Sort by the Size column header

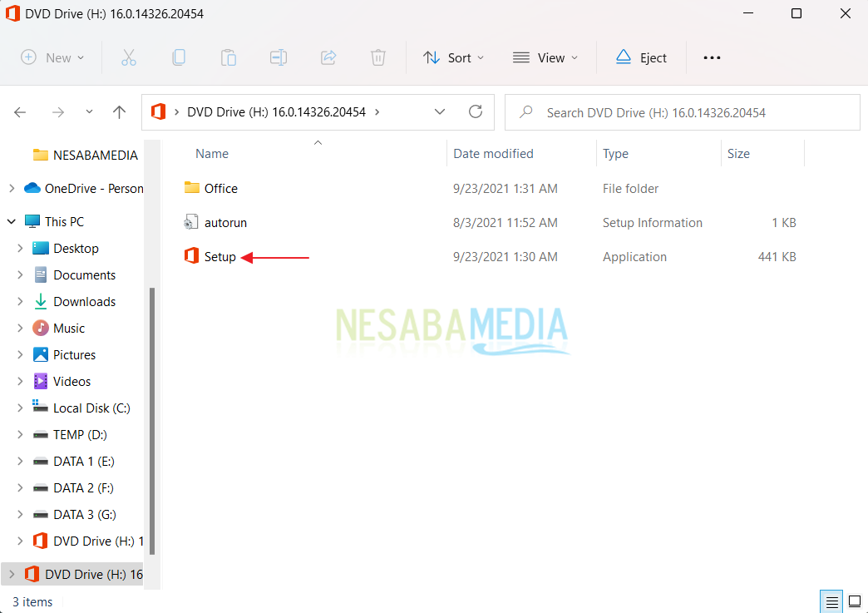pyautogui.click(x=738, y=154)
